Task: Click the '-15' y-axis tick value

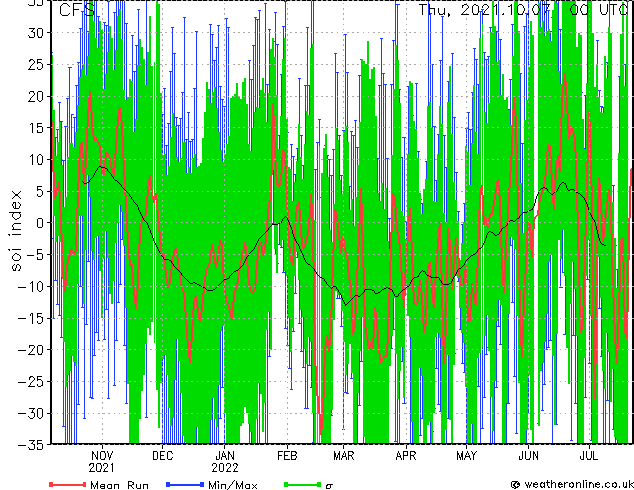Action: click(31, 318)
